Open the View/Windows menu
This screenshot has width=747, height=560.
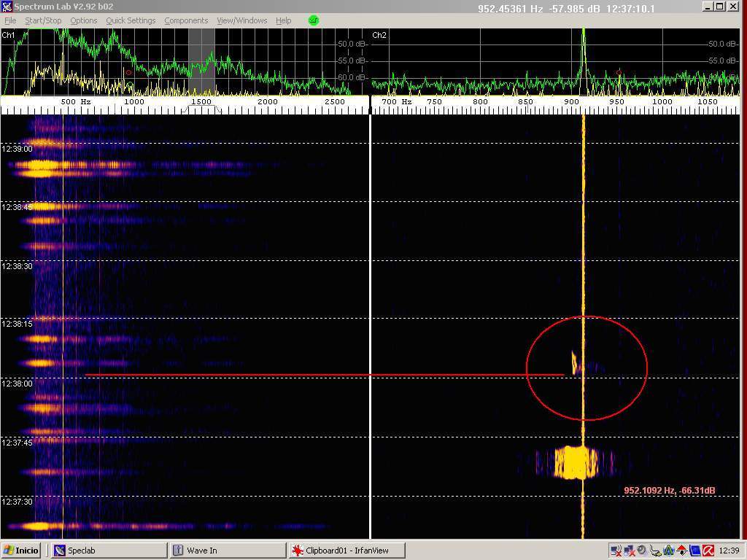tap(241, 20)
